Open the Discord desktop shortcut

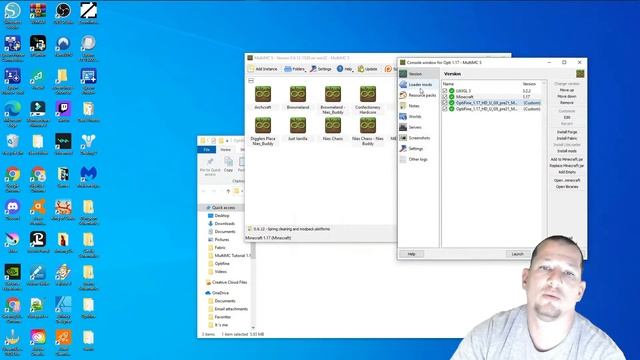pyautogui.click(x=13, y=210)
